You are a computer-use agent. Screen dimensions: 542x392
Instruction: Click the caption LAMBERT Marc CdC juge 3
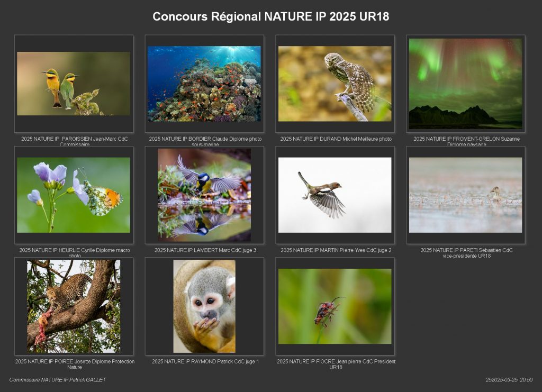(205, 250)
